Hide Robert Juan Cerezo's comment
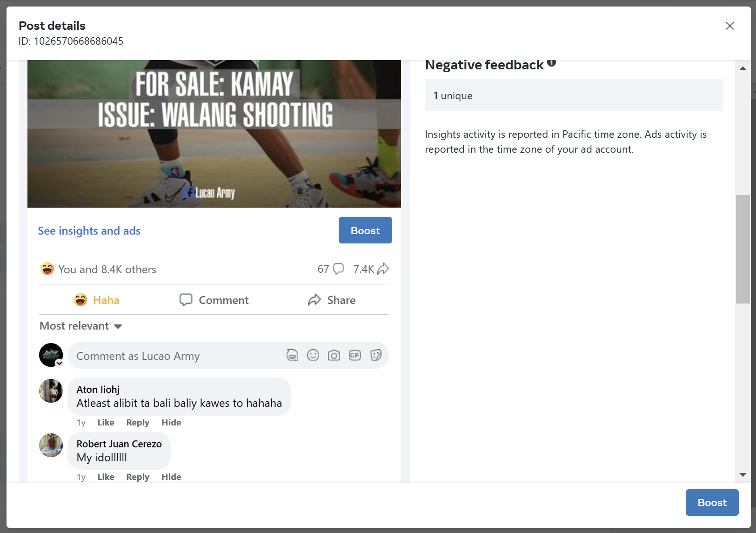Image resolution: width=756 pixels, height=533 pixels. click(171, 477)
